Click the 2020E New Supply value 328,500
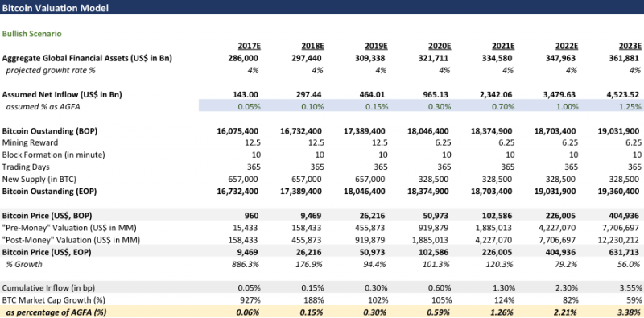The height and width of the screenshot is (318, 644). pyautogui.click(x=437, y=180)
